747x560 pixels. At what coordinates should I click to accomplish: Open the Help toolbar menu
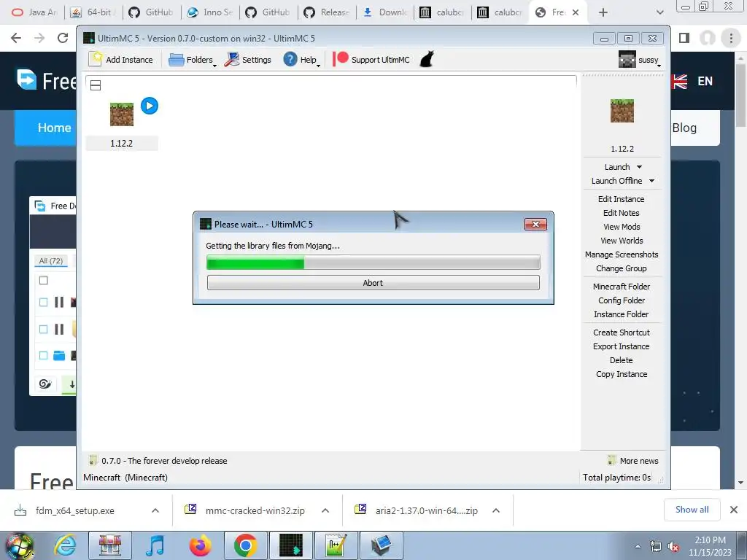tap(302, 60)
